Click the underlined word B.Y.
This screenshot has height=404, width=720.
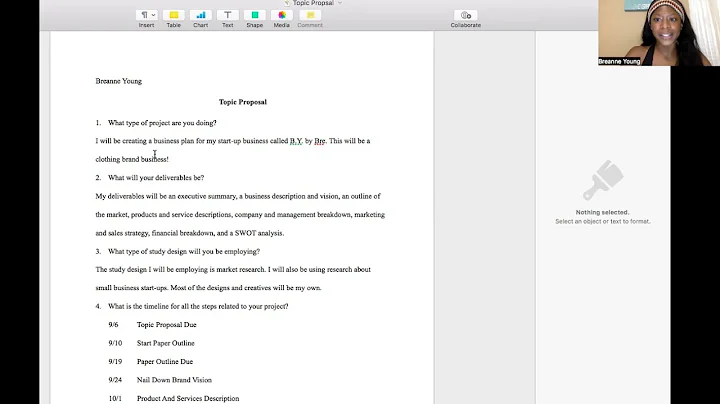[x=296, y=141]
